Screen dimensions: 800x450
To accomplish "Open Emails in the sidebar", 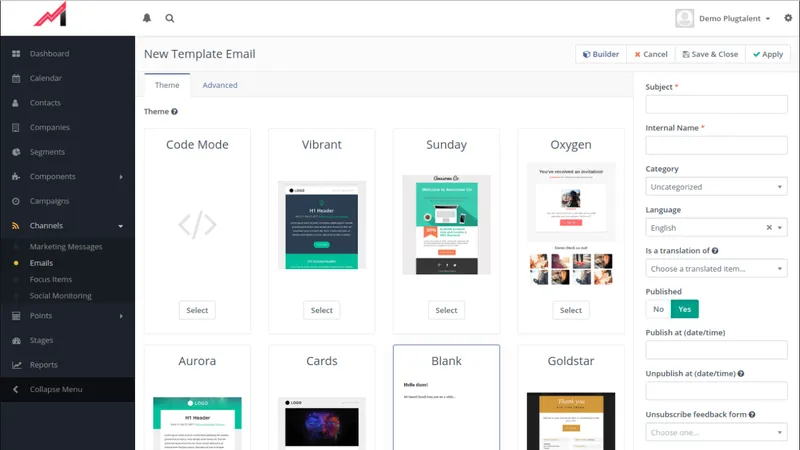I will pos(41,263).
